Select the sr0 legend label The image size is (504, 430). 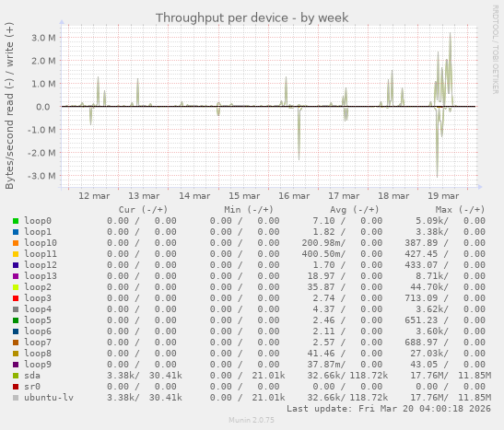coord(32,387)
